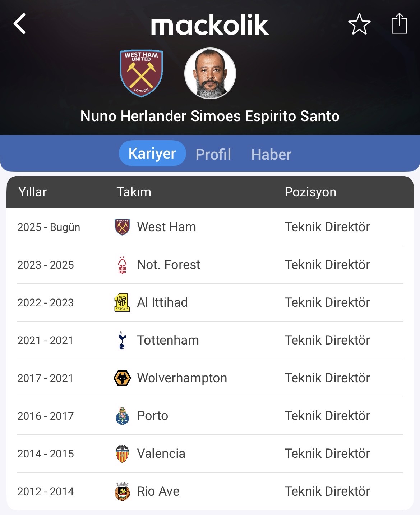420x515 pixels.
Task: Toggle the favorite star icon
Action: [359, 24]
